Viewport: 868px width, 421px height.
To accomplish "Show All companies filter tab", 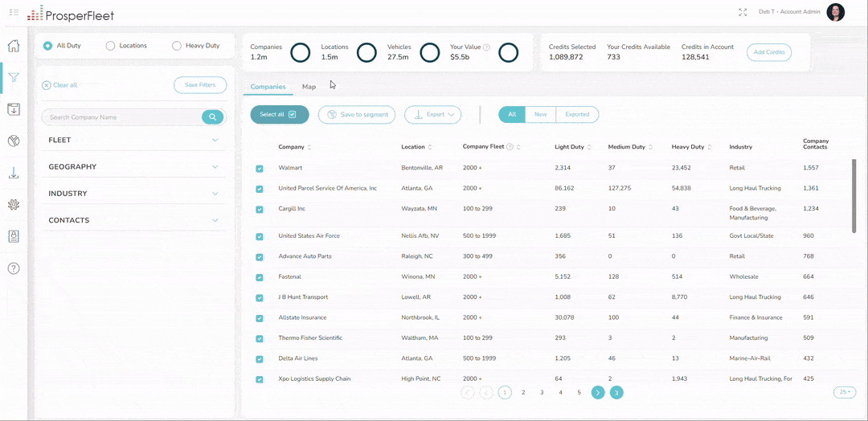I will pos(512,115).
